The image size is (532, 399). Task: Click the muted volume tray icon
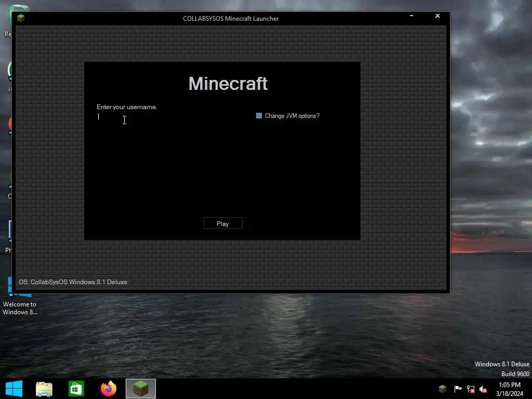483,389
